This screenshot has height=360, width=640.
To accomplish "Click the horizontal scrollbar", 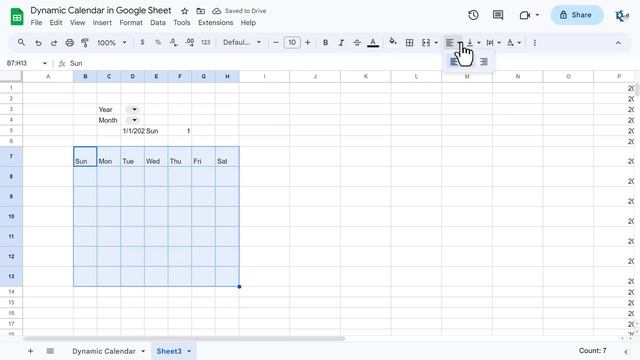I will point(184,338).
